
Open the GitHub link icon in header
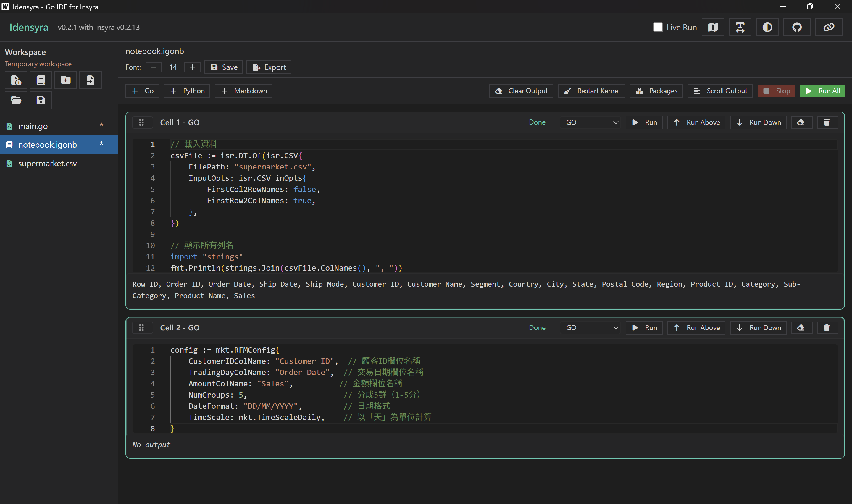797,27
